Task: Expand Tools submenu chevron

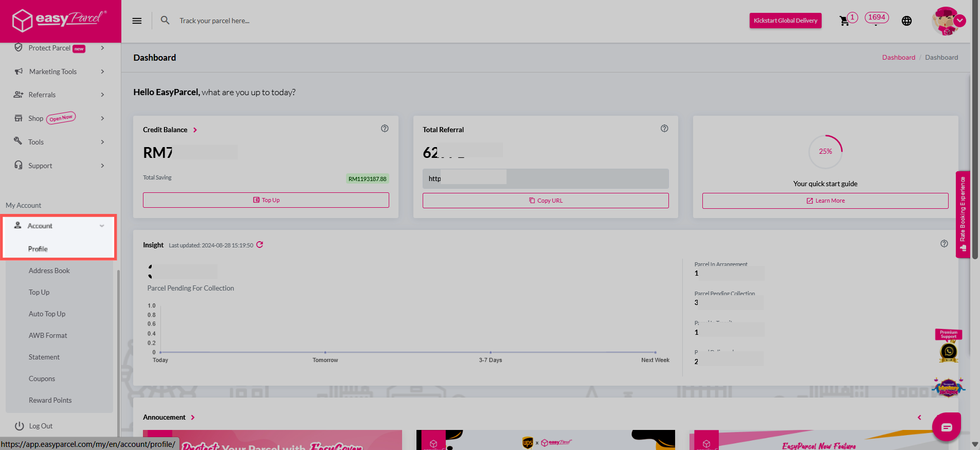Action: click(103, 142)
